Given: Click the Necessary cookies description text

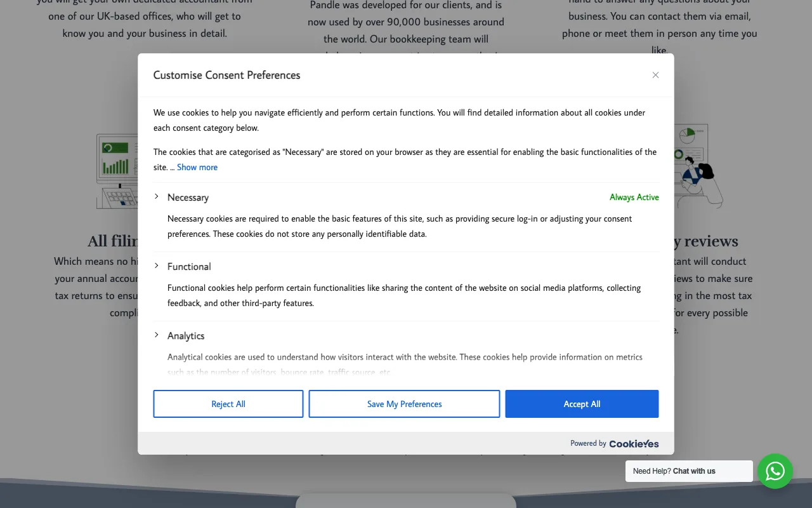Looking at the screenshot, I should point(400,226).
